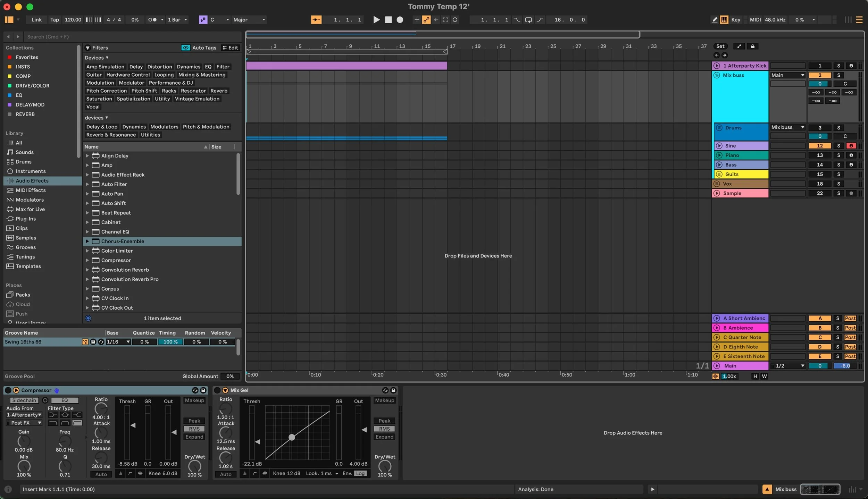Toggle the arrangement Loop switch
This screenshot has width=868, height=499.
(x=528, y=20)
